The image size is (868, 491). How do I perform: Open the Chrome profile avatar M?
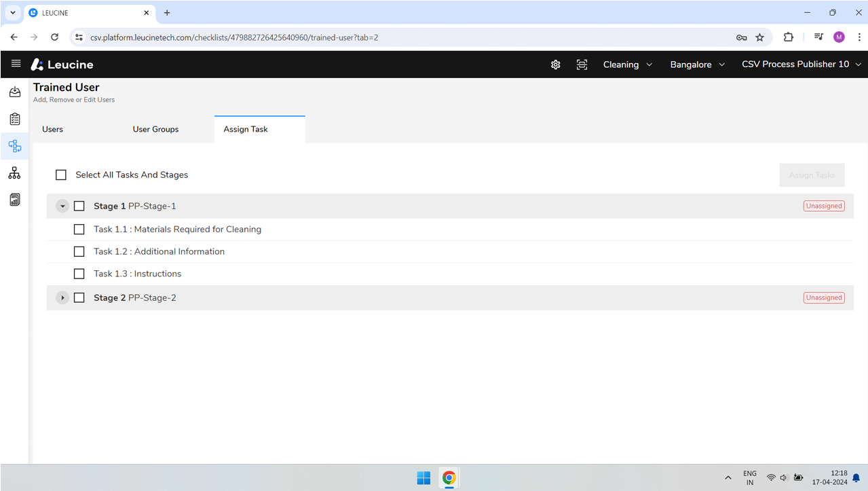839,37
